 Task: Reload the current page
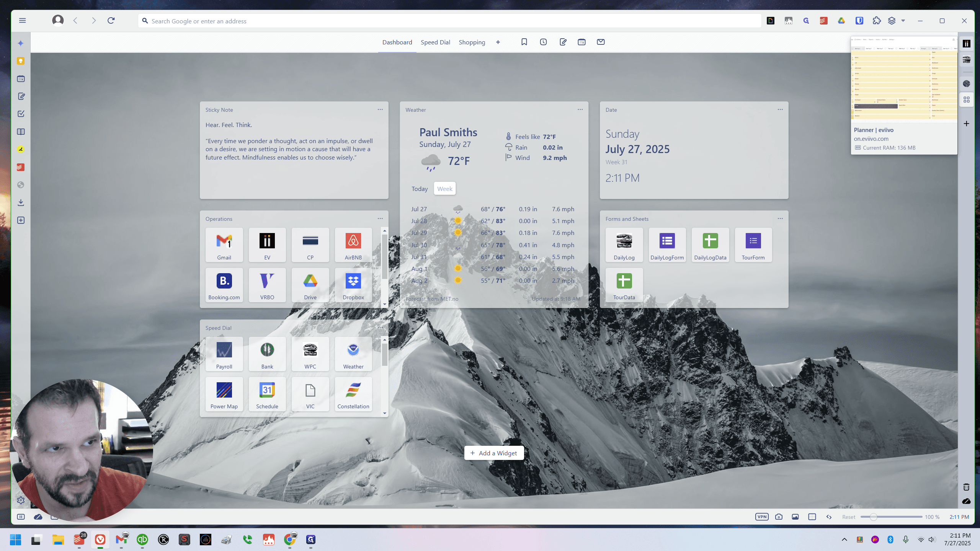pyautogui.click(x=111, y=21)
